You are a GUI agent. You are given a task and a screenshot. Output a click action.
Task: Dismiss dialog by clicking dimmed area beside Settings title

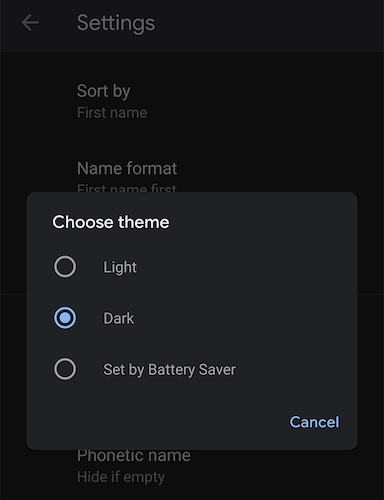click(267, 23)
